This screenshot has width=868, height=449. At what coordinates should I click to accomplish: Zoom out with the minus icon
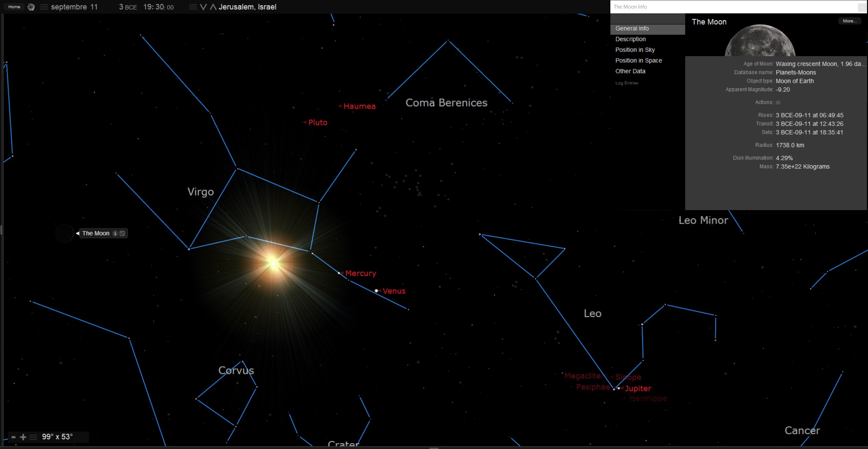pos(13,437)
